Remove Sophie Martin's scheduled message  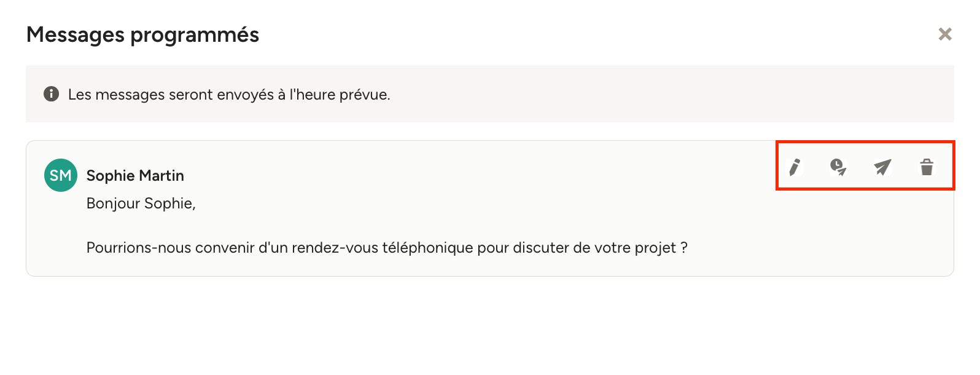point(927,167)
